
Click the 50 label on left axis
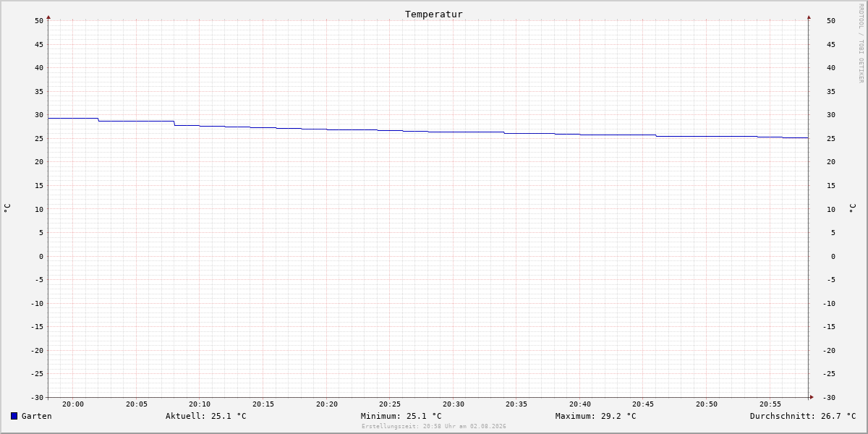point(39,21)
